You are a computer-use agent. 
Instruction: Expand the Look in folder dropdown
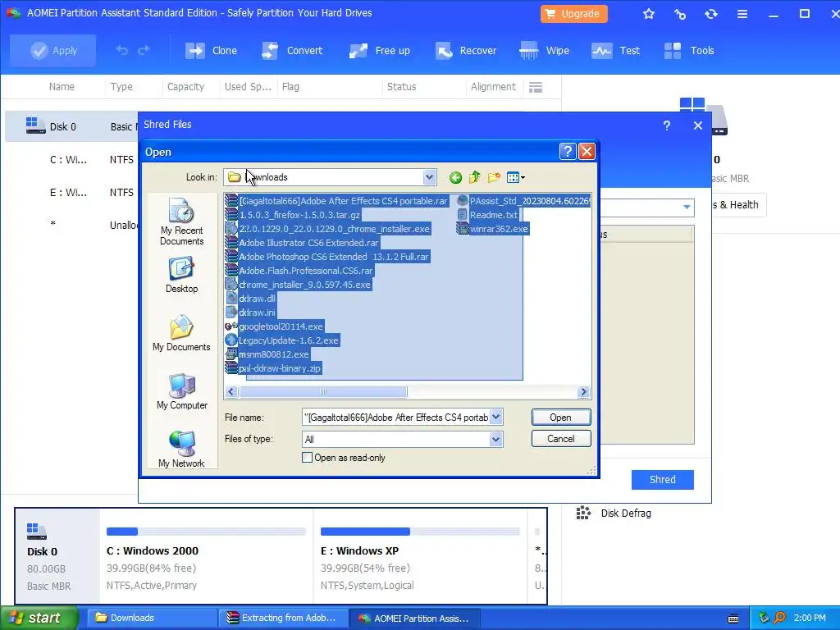coord(429,177)
